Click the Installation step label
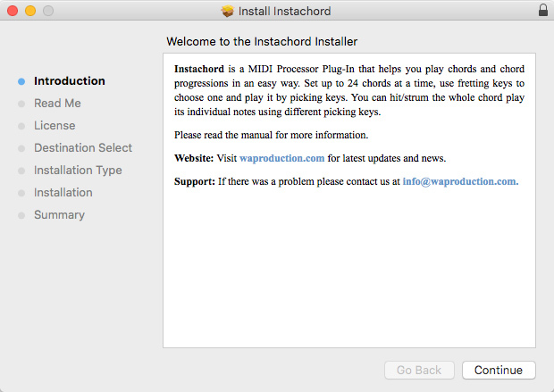This screenshot has width=554, height=392. pyautogui.click(x=63, y=193)
